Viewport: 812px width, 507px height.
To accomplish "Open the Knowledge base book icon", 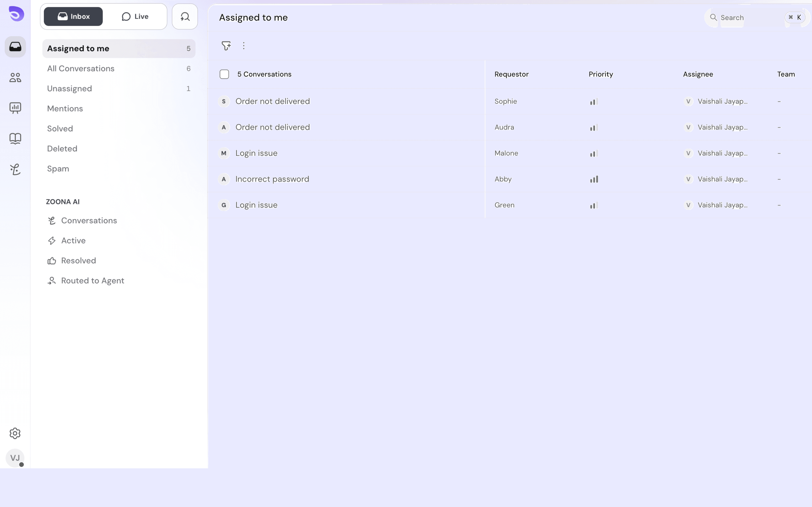I will point(15,139).
